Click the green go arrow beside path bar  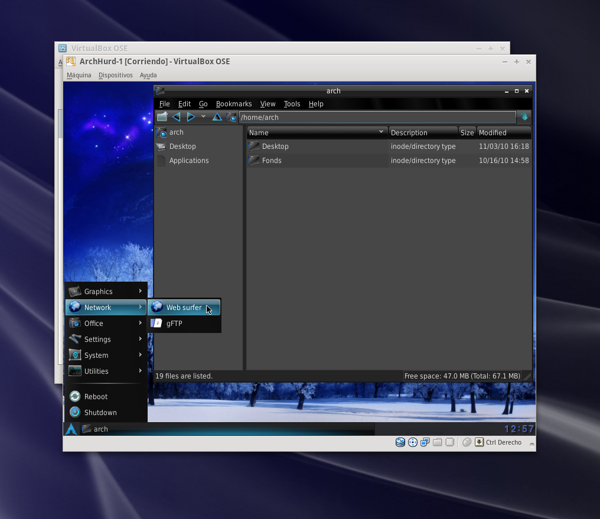[524, 117]
